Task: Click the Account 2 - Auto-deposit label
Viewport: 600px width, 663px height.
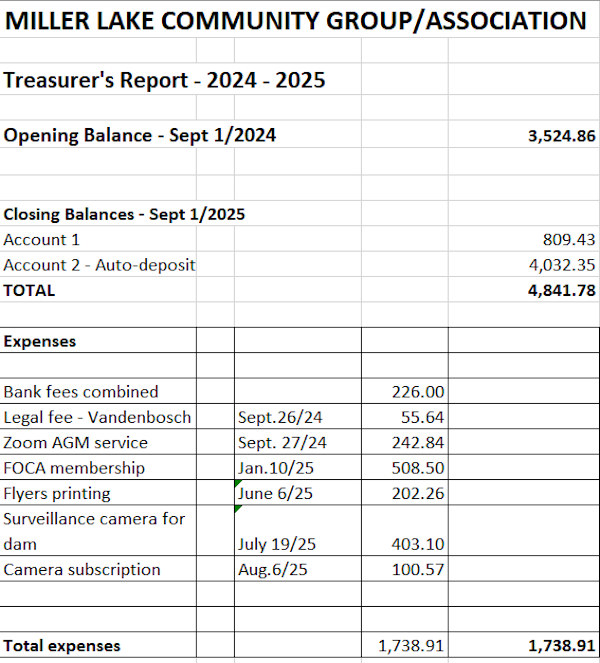Action: coord(99,265)
